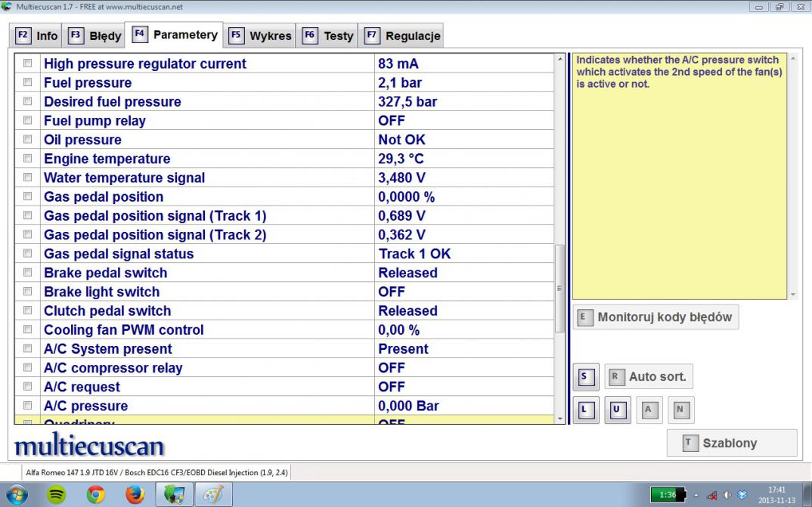Click the parameter list scrollbar thumb

559,289
